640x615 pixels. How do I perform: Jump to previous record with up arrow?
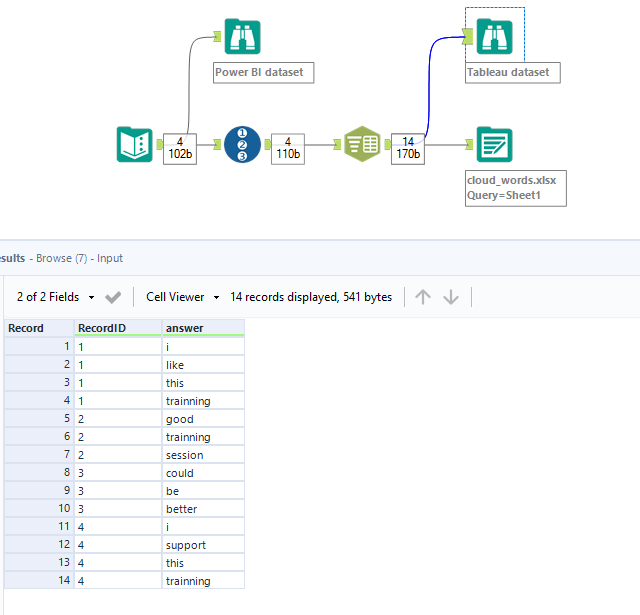pos(423,297)
